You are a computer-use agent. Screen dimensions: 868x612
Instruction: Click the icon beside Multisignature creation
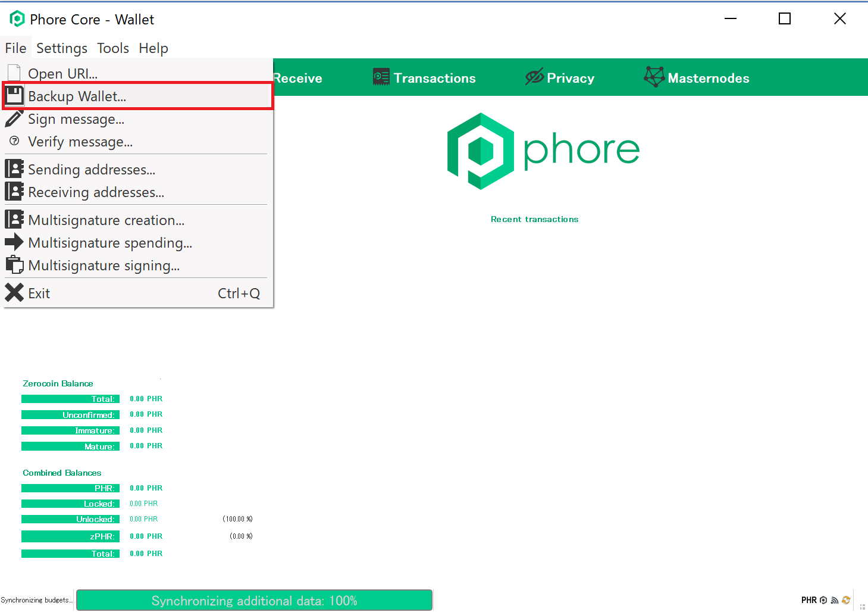click(x=14, y=220)
